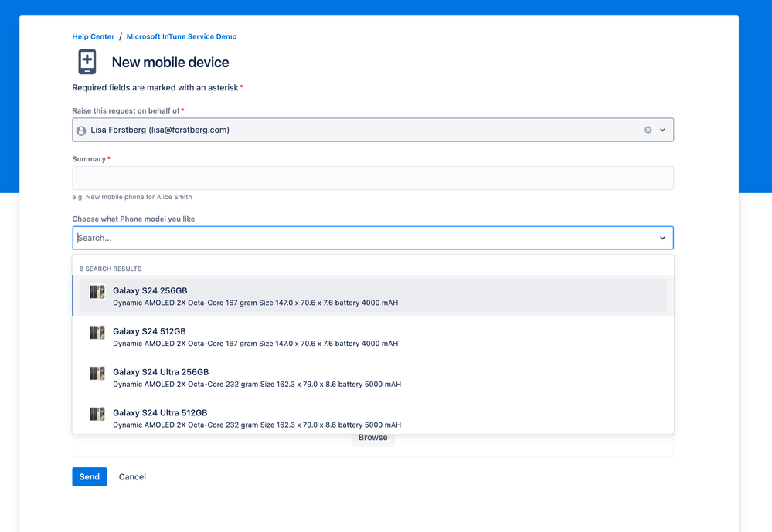Image resolution: width=772 pixels, height=532 pixels.
Task: Open the Lisa Forstberg requester combo box
Action: 372,130
